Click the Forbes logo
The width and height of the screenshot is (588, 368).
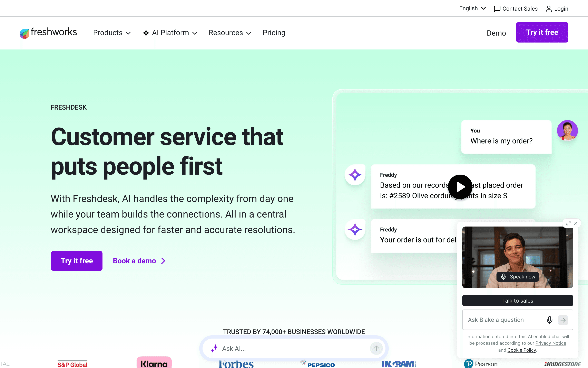pyautogui.click(x=236, y=364)
